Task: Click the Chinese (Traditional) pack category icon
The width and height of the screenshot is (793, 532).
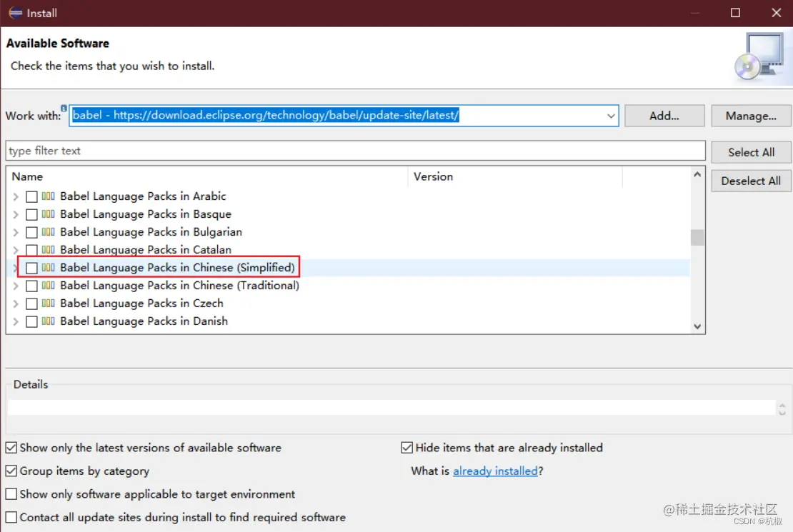Action: (48, 285)
